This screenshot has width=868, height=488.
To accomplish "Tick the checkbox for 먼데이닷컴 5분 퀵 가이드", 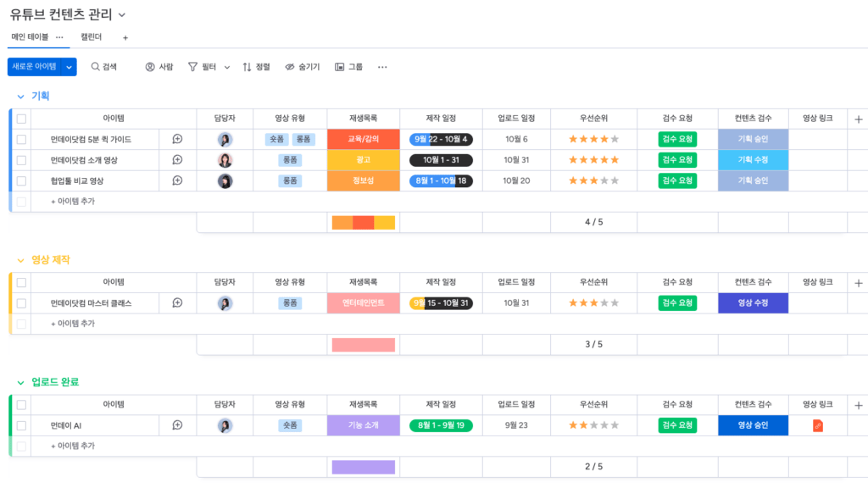I will coord(21,140).
